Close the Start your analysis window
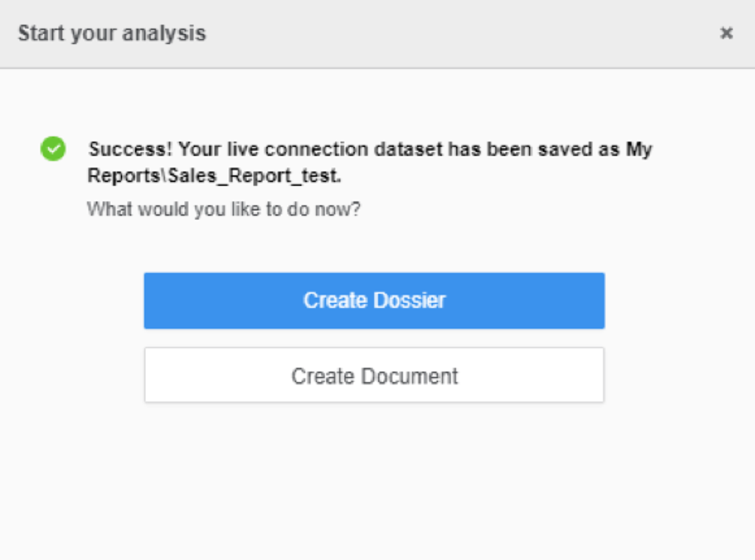The height and width of the screenshot is (560, 755). pyautogui.click(x=726, y=33)
